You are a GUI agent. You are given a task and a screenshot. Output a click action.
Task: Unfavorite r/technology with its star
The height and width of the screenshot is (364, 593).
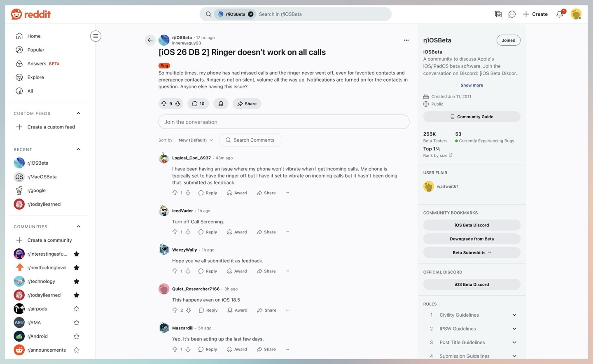tap(76, 281)
